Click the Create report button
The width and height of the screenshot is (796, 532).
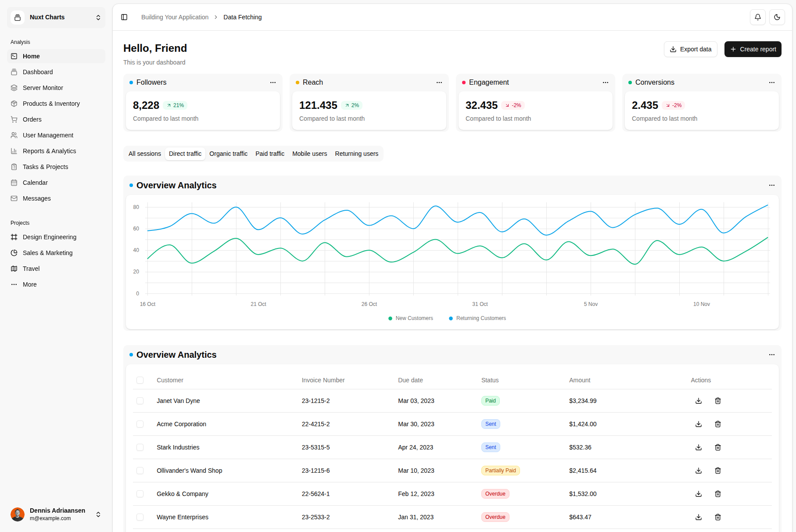pyautogui.click(x=753, y=49)
